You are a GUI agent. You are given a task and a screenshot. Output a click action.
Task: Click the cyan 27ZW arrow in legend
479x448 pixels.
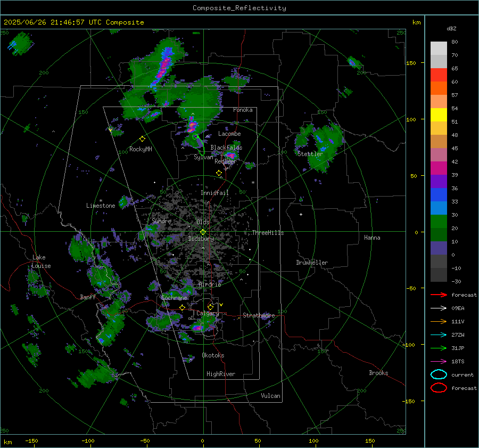(439, 335)
